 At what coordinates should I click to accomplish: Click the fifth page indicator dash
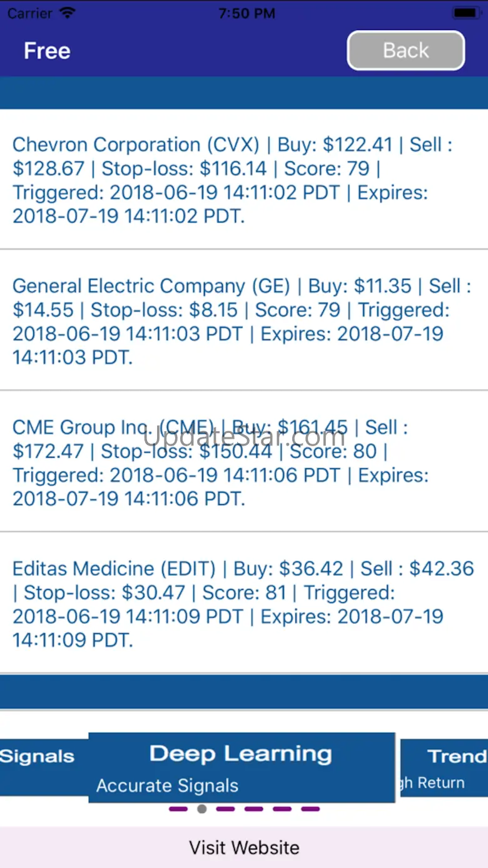[282, 809]
